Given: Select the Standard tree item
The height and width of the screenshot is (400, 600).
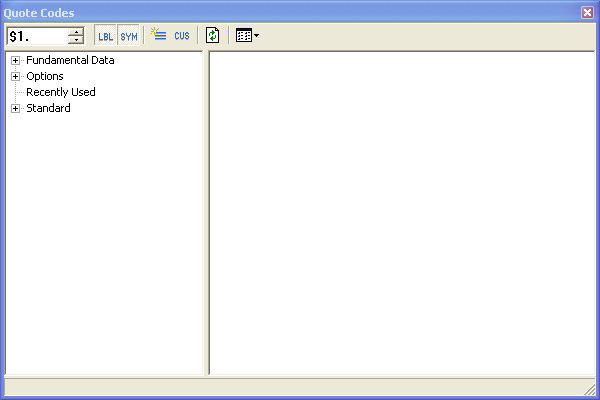Looking at the screenshot, I should [48, 108].
